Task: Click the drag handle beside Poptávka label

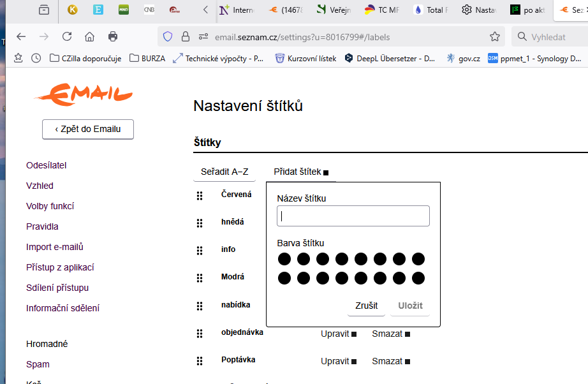Action: click(200, 361)
